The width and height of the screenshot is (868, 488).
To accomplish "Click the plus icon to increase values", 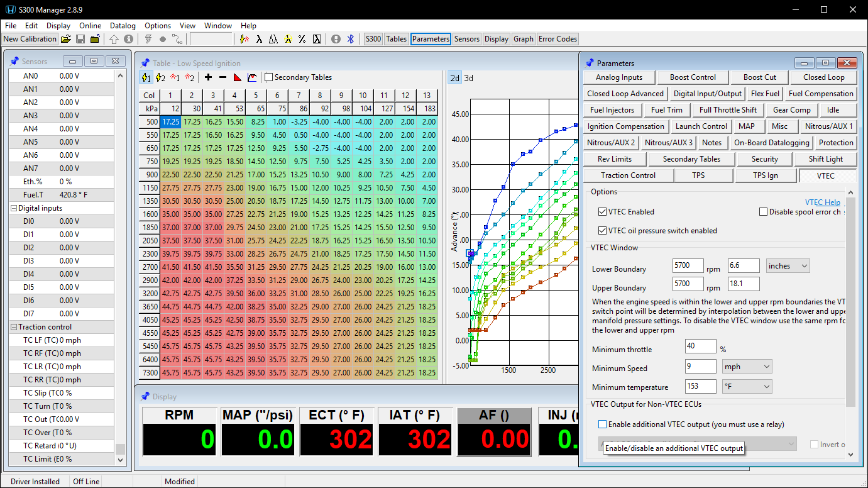I will [209, 77].
